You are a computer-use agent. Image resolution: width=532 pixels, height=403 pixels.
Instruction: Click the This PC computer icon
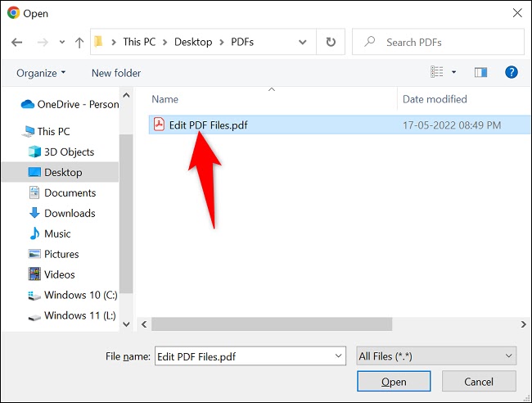click(28, 131)
